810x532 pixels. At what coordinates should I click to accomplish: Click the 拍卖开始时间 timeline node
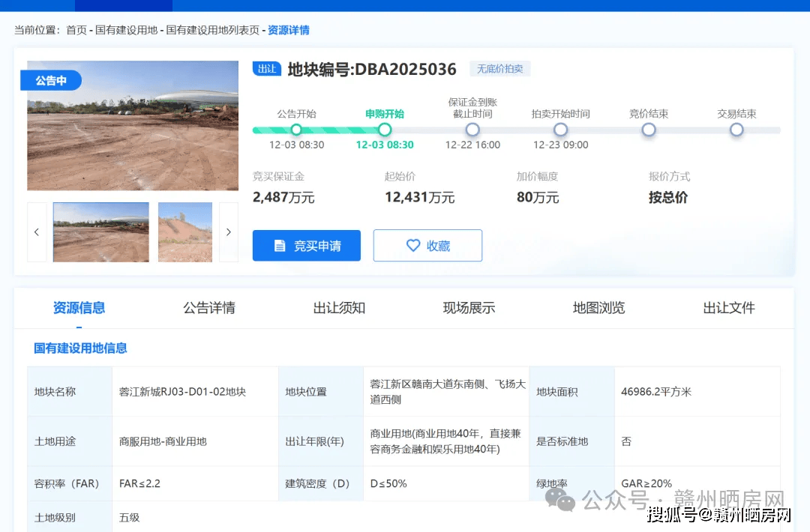click(x=560, y=130)
